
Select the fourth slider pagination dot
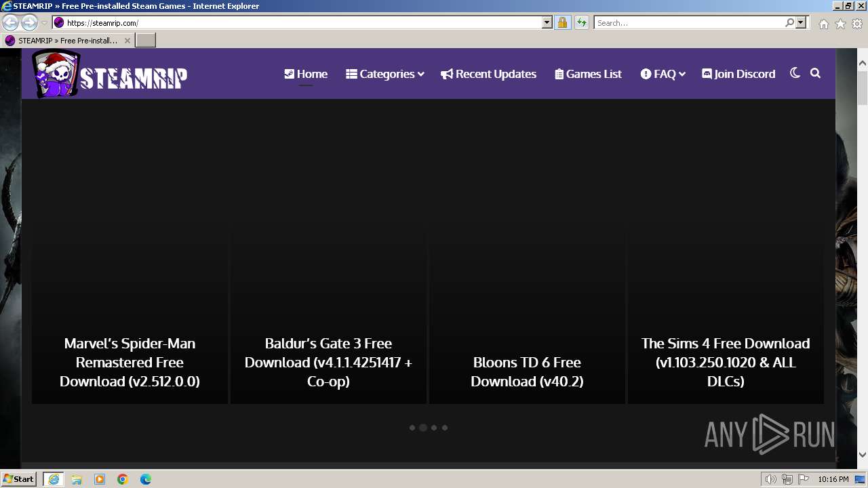(x=445, y=428)
